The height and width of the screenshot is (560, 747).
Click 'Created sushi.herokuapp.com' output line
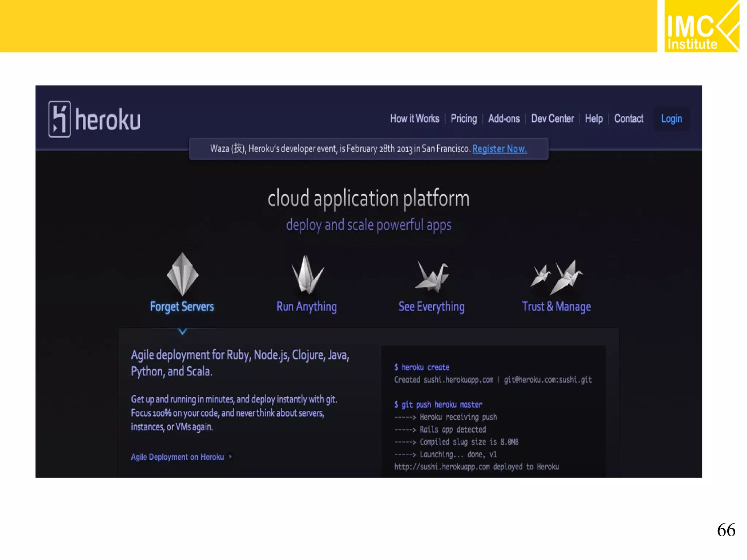493,380
